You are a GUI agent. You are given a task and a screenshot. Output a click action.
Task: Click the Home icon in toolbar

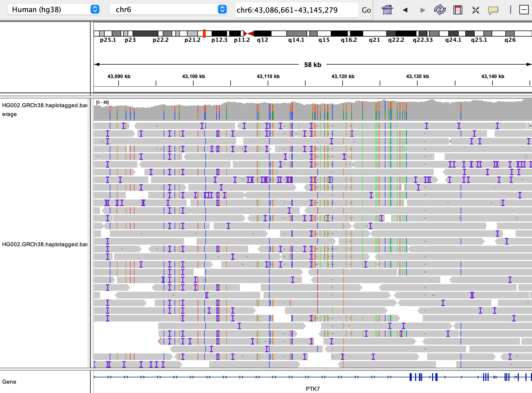click(x=387, y=10)
